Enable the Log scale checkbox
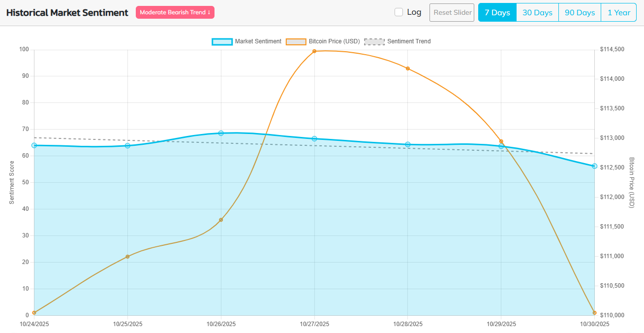The height and width of the screenshot is (333, 644). click(x=399, y=12)
